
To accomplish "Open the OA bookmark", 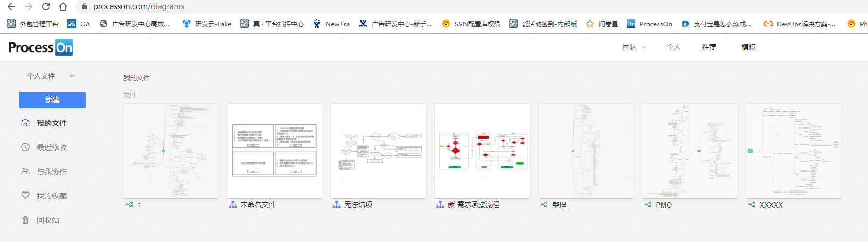I will pyautogui.click(x=79, y=24).
